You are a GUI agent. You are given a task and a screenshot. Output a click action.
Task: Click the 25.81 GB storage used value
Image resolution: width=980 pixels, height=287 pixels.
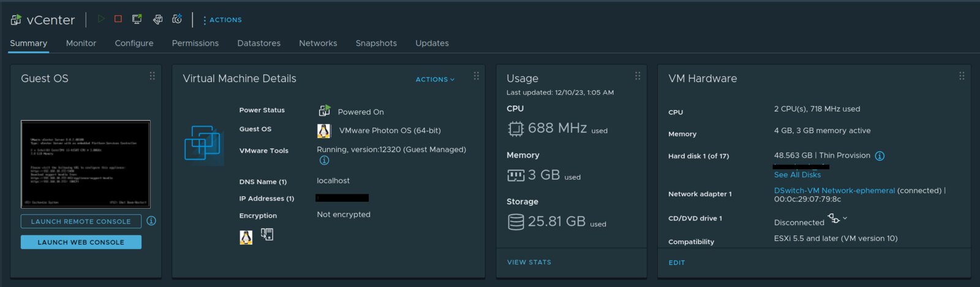[x=557, y=221]
